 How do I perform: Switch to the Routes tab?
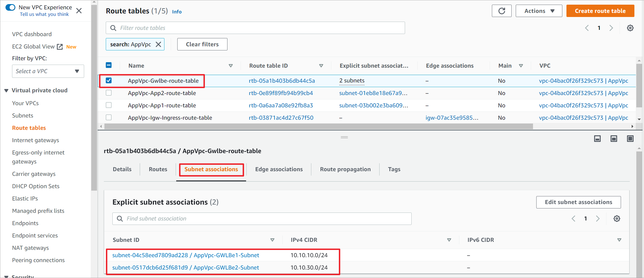pos(158,169)
